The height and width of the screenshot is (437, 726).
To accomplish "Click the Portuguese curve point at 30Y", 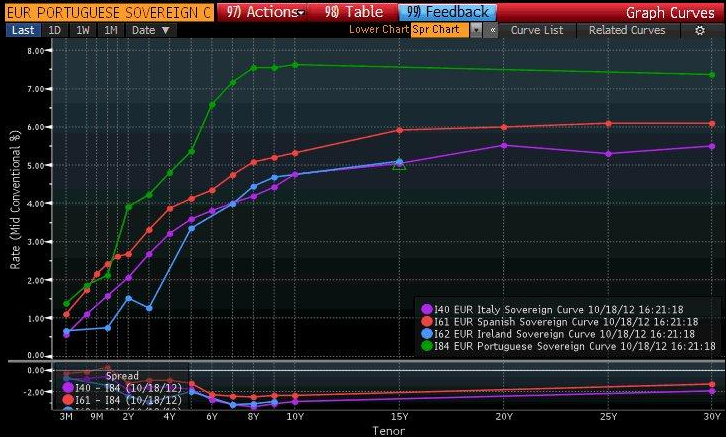I will pos(712,75).
